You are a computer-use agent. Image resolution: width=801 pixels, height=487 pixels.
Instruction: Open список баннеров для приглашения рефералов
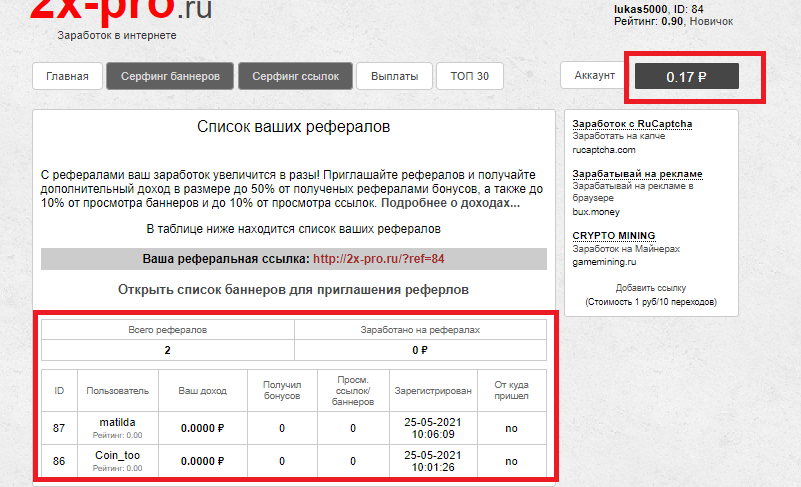pos(293,289)
